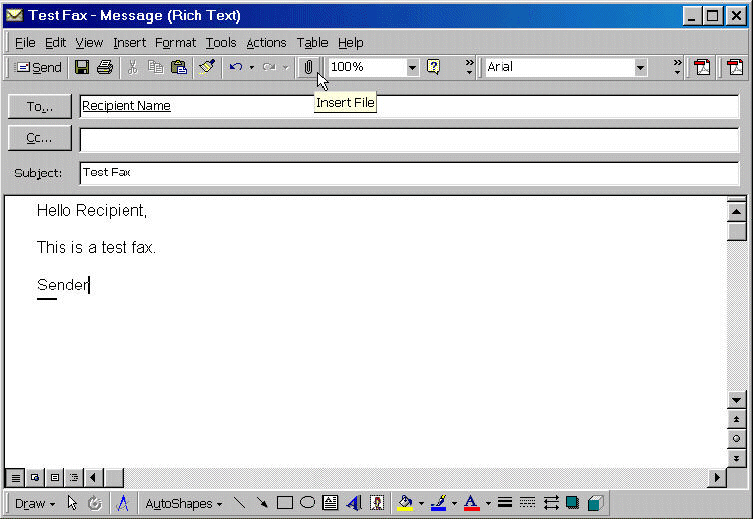Click the Insert File paperclip icon
The width and height of the screenshot is (753, 519).
[x=309, y=67]
